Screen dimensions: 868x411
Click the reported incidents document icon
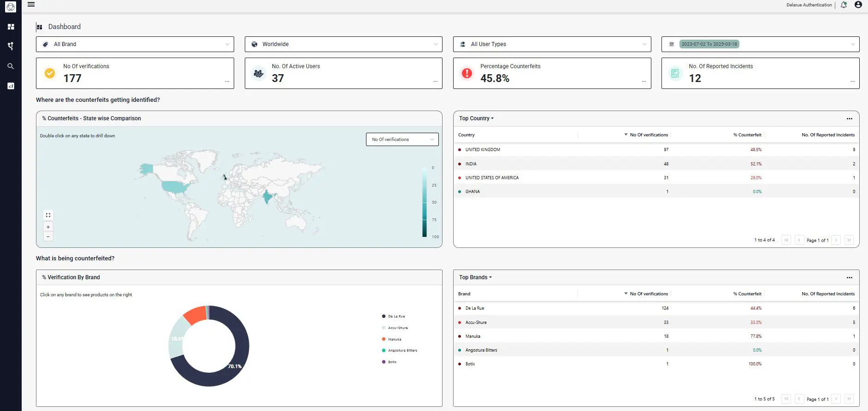pos(675,73)
